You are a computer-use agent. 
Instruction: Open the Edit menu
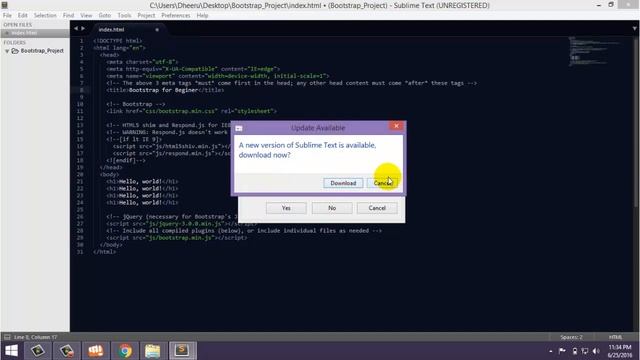22,16
